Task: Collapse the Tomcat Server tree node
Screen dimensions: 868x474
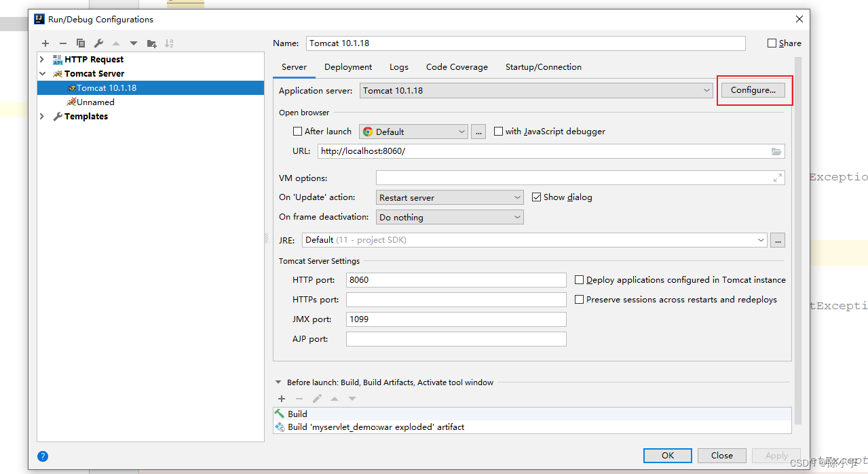Action: click(x=42, y=73)
